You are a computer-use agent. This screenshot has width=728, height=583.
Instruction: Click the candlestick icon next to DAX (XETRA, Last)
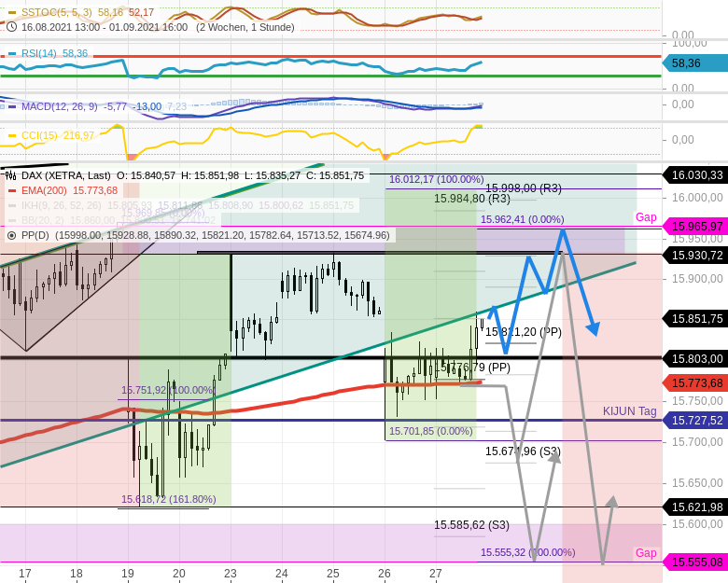tap(11, 175)
